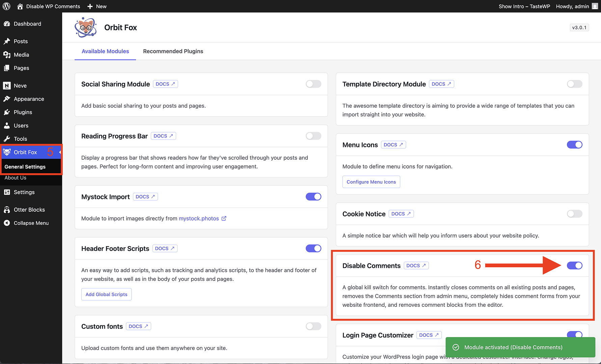601x364 pixels.
Task: Open DOCS for Header Footer Scripts
Action: pos(165,248)
